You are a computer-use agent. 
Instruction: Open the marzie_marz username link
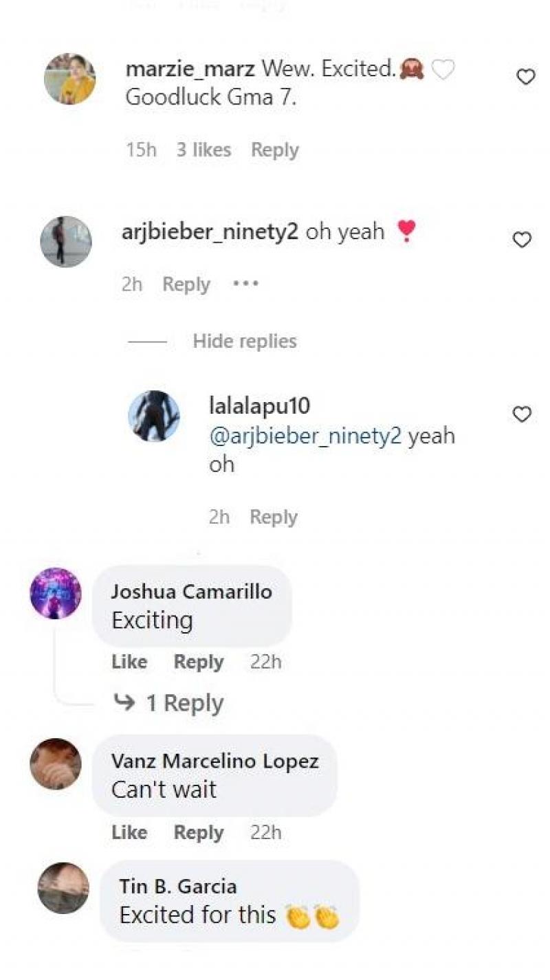pos(190,68)
